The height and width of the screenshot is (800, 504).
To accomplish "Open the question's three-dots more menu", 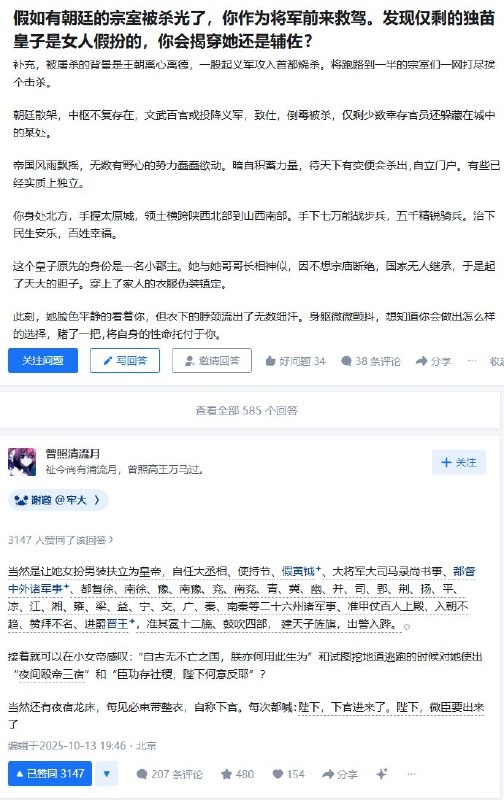I will click(472, 361).
